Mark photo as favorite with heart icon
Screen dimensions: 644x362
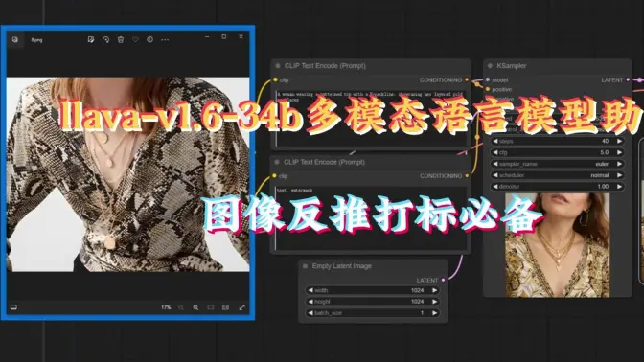point(135,40)
